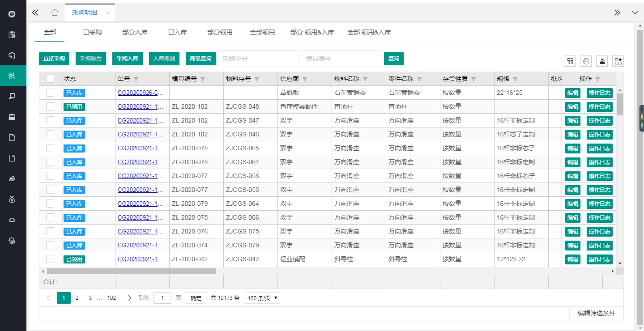Open the 高级查询 advanced search button
The image size is (644, 331).
pyautogui.click(x=200, y=59)
